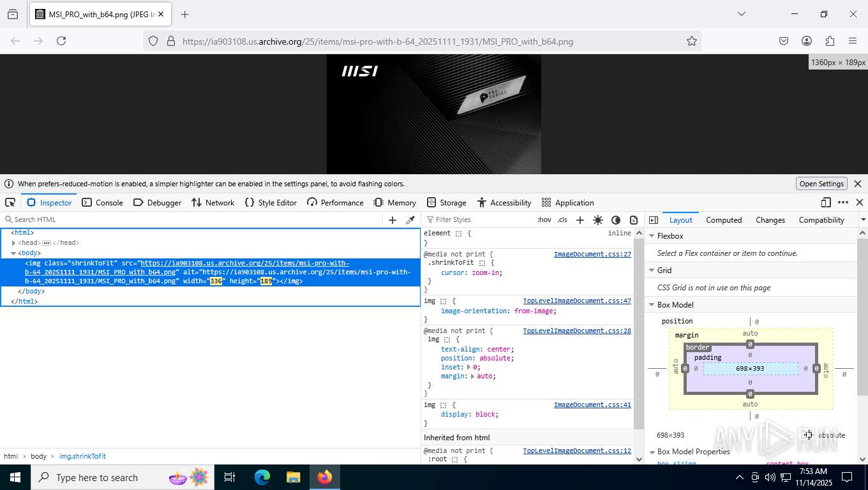Toggle the :hov pseudo-class panel
Viewport: 868px width, 490px height.
tap(544, 219)
